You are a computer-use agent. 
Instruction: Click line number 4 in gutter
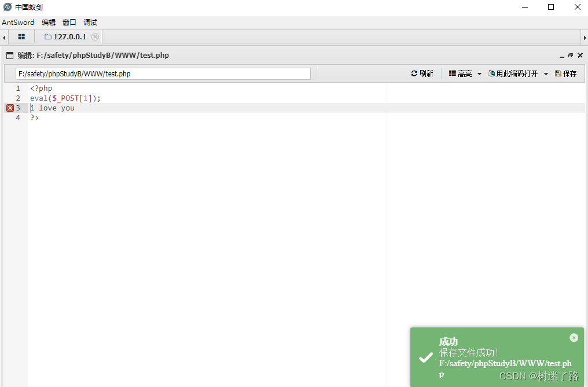pos(17,118)
